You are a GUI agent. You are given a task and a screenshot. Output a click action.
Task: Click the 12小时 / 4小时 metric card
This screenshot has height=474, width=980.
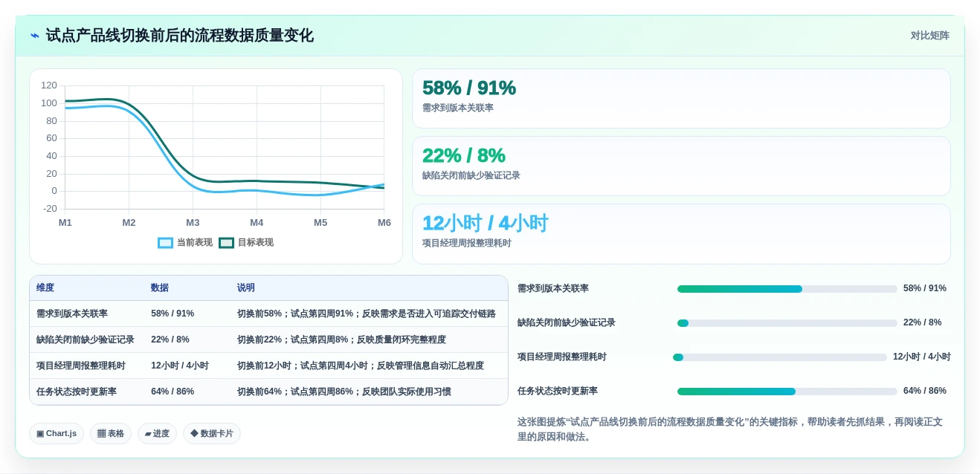pos(681,234)
